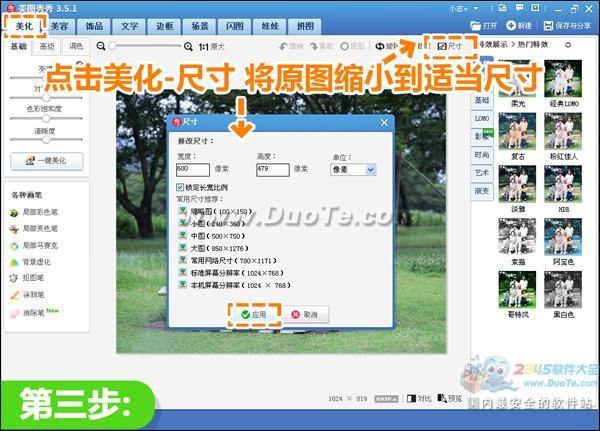Click the zoom-in magnifier icon
The image size is (600, 431).
click(x=188, y=46)
